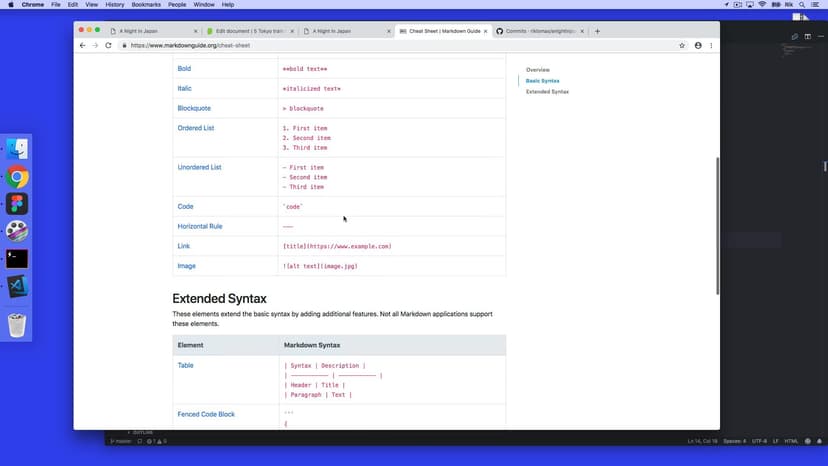Open Figma from the Dock

17,204
